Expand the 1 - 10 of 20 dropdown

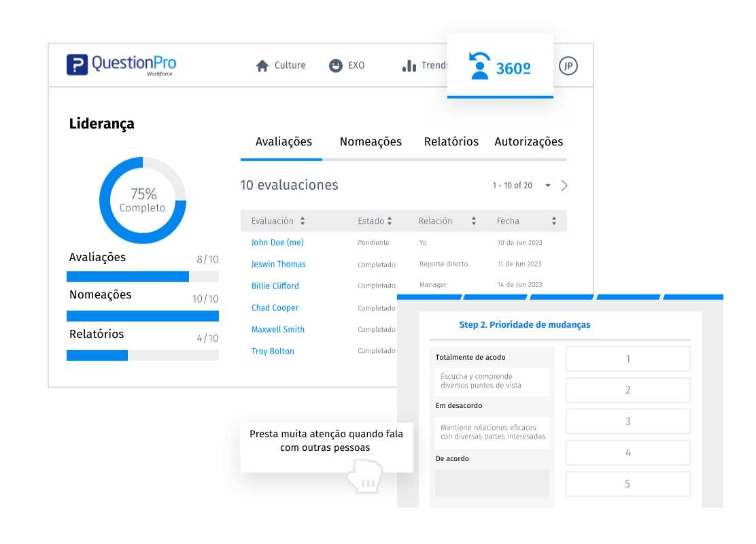coord(547,186)
